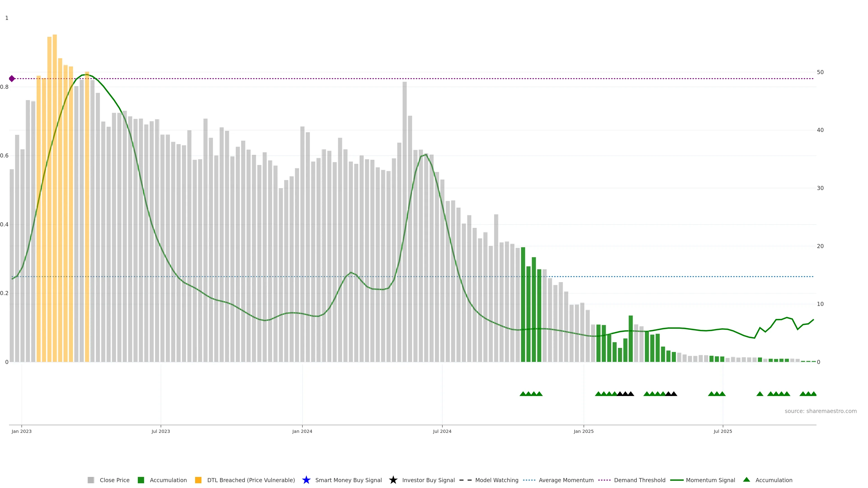Click the green square Accumulation legend icon
868x488 pixels.
(141, 480)
